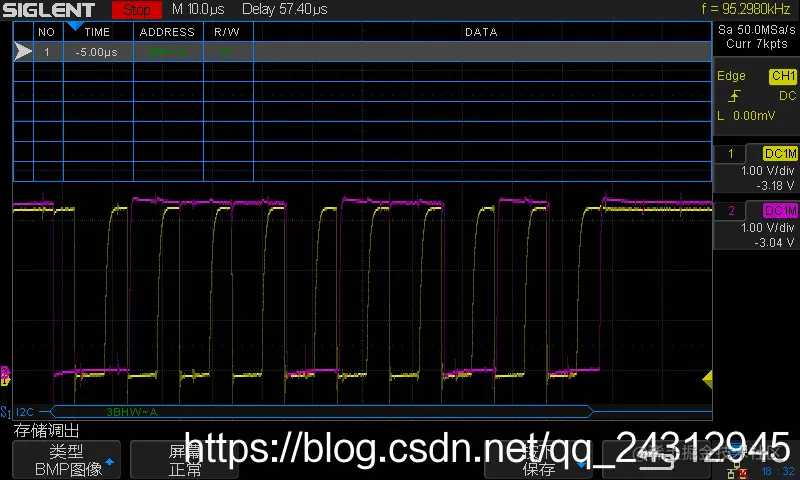Select the TIME column header
800x480 pixels.
(97, 32)
